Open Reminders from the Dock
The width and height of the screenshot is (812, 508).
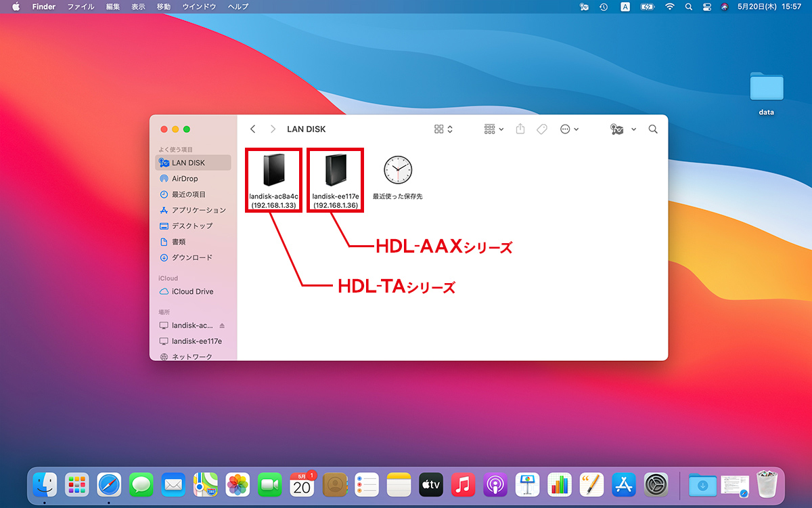pyautogui.click(x=367, y=485)
